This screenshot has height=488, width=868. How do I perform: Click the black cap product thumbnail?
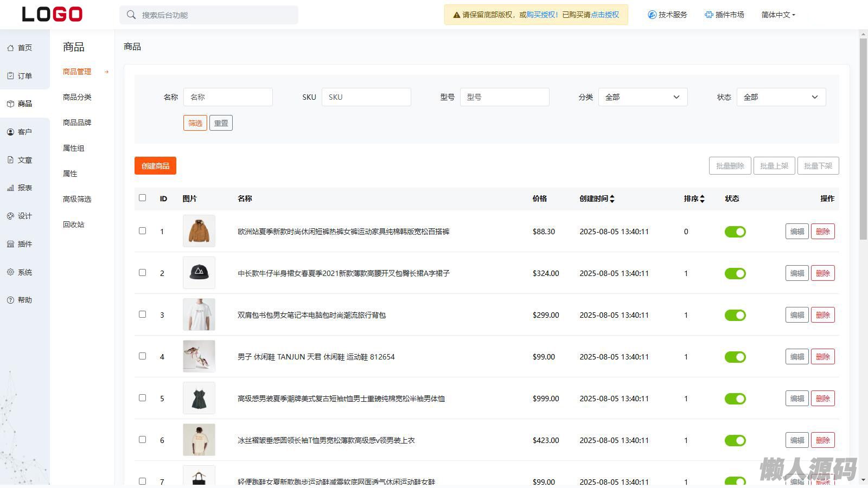199,273
